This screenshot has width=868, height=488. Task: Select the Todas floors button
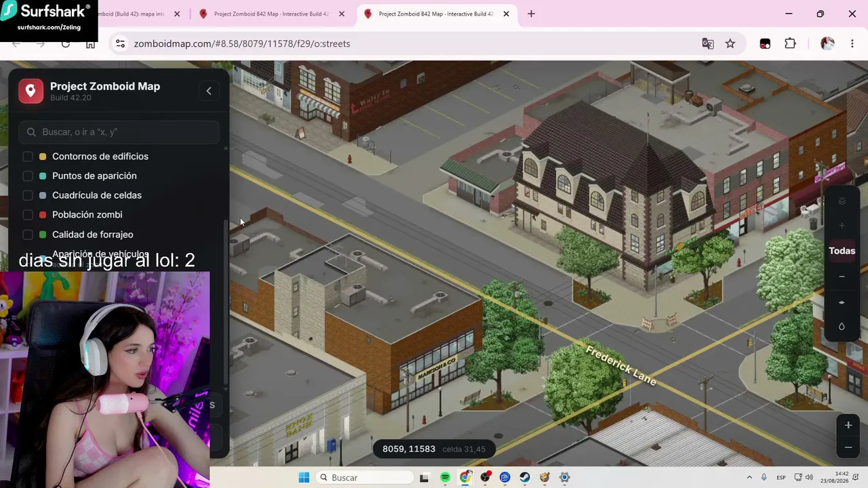click(x=842, y=251)
